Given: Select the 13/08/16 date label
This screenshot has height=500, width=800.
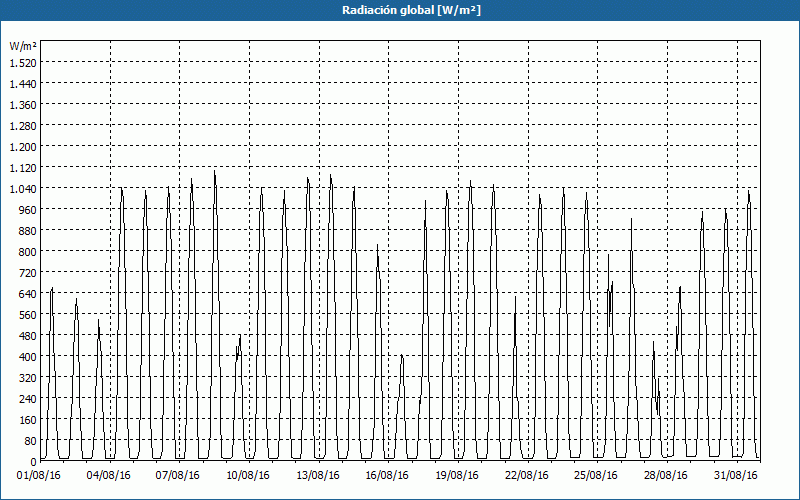Looking at the screenshot, I should [318, 475].
